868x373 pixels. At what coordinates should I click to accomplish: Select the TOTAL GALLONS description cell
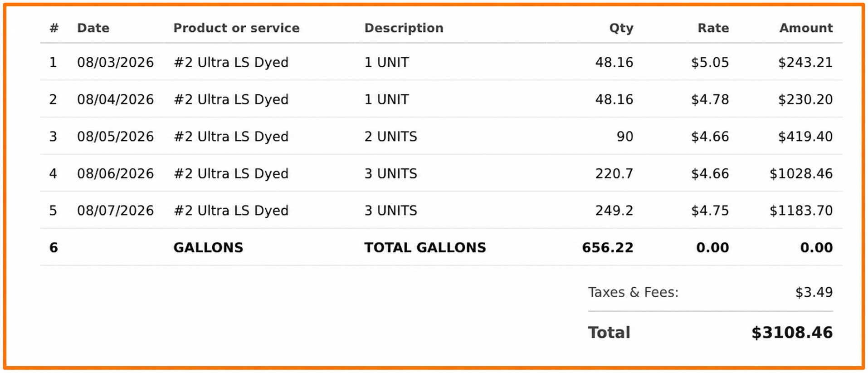(425, 248)
